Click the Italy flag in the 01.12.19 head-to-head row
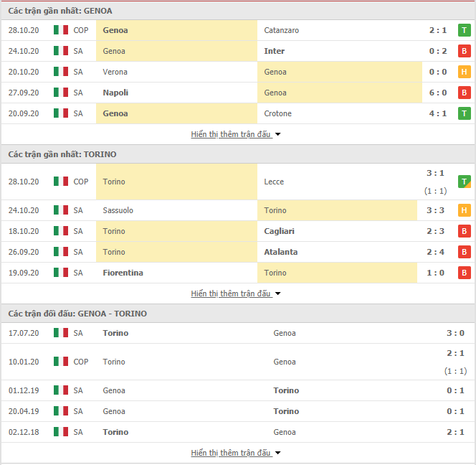476x465 pixels. coord(61,390)
